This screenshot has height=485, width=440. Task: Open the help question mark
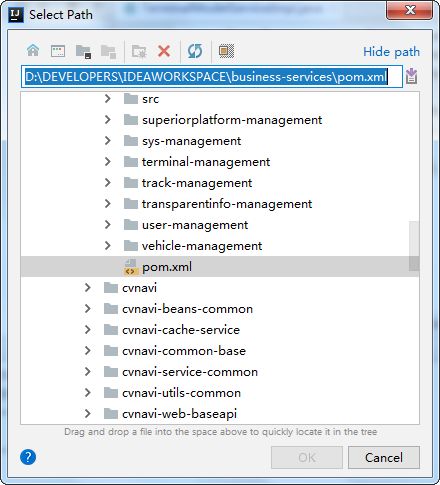click(x=28, y=457)
